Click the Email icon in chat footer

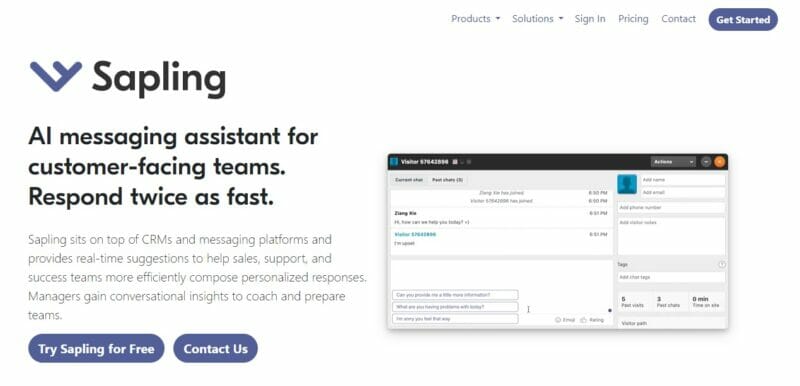558,320
